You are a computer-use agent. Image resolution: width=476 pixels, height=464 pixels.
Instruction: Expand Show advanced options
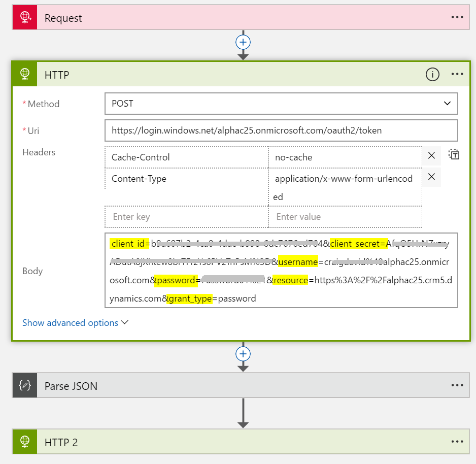coord(75,323)
